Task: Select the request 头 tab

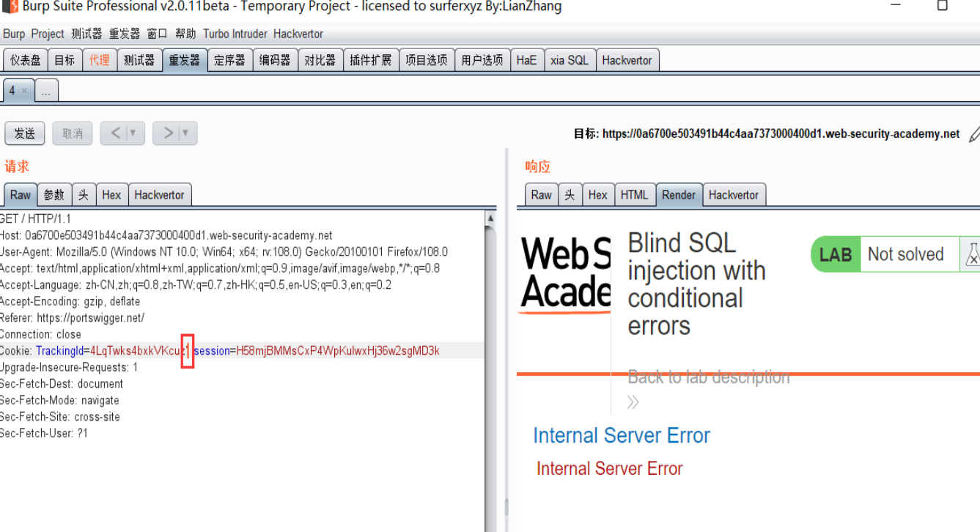Action: point(84,195)
